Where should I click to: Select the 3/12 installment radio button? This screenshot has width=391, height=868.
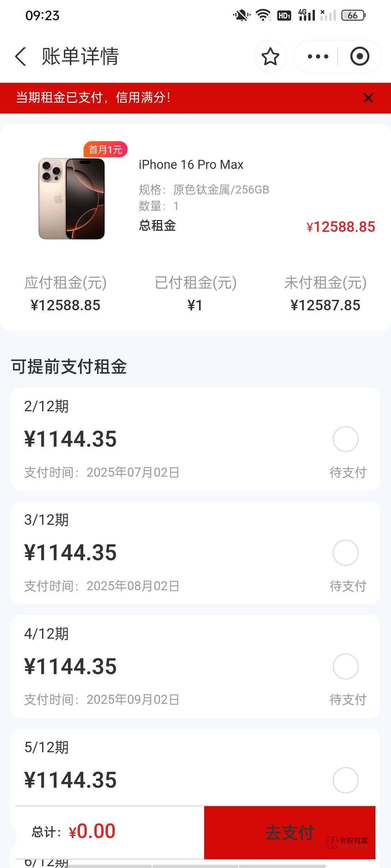coord(345,553)
